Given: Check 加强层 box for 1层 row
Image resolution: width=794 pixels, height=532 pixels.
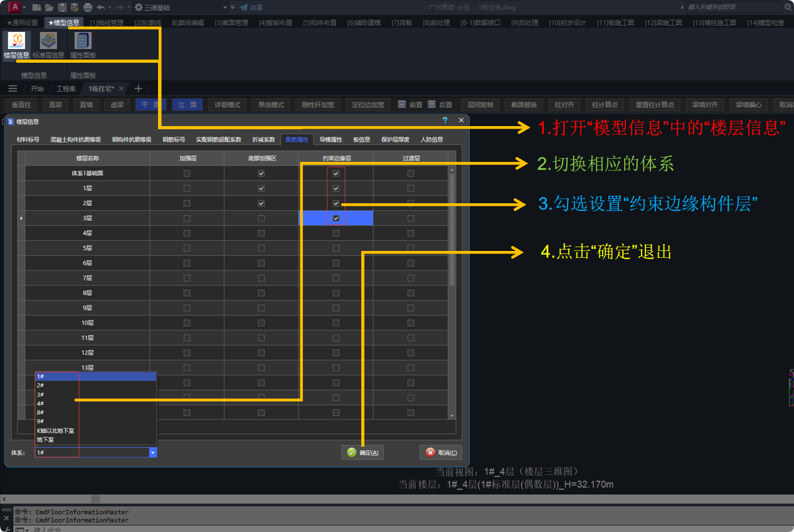Looking at the screenshot, I should coord(187,188).
